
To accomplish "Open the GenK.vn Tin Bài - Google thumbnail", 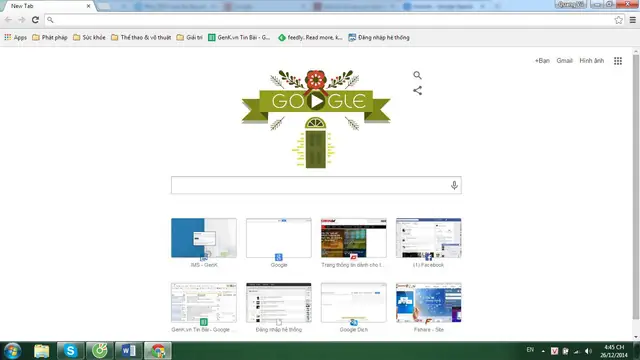I will [x=204, y=302].
